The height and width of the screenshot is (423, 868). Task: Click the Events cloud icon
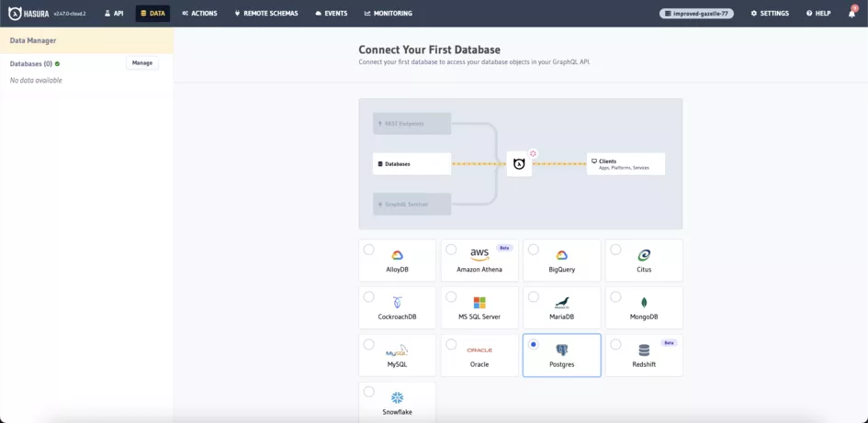[319, 13]
